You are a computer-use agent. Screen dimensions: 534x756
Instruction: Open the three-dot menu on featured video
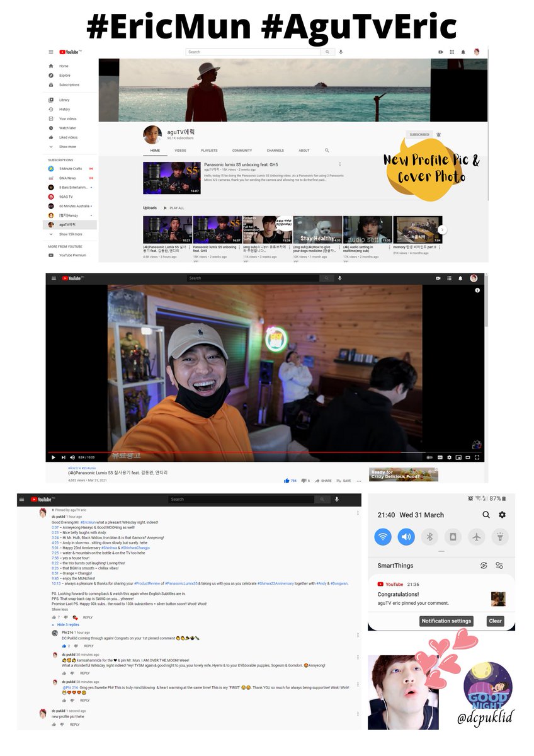pyautogui.click(x=339, y=164)
